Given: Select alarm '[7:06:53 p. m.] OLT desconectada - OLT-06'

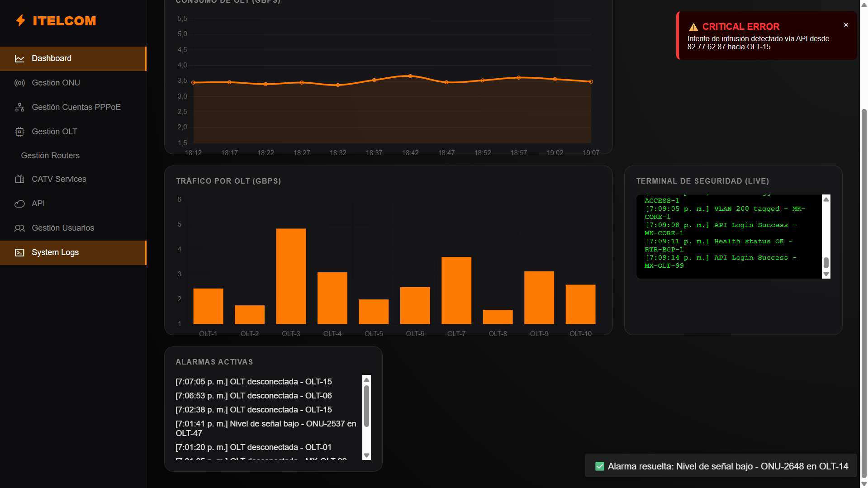Looking at the screenshot, I should pyautogui.click(x=254, y=396).
